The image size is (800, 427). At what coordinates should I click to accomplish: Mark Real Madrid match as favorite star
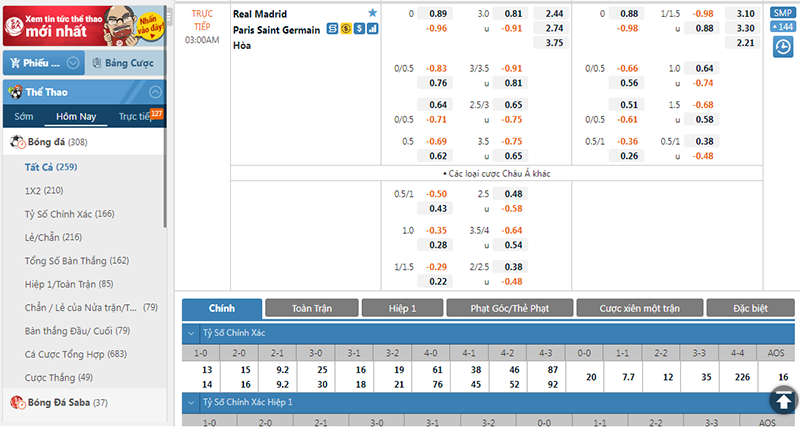(x=373, y=13)
